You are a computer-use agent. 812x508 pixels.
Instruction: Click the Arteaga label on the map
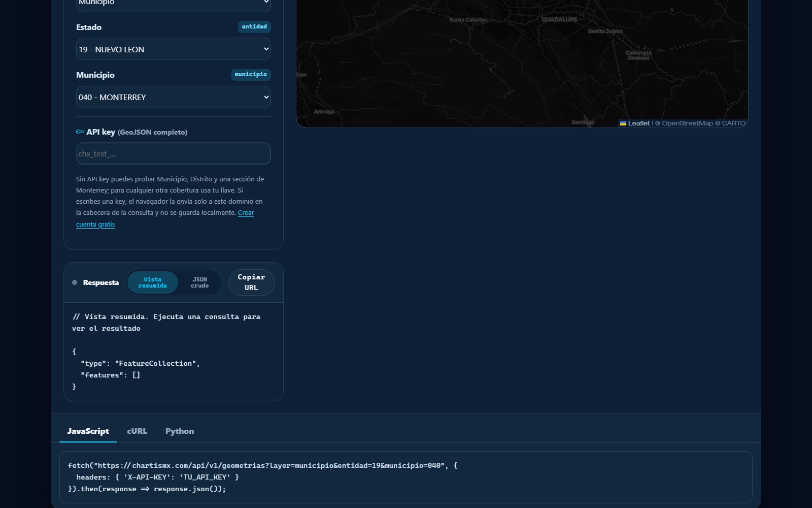coord(324,112)
